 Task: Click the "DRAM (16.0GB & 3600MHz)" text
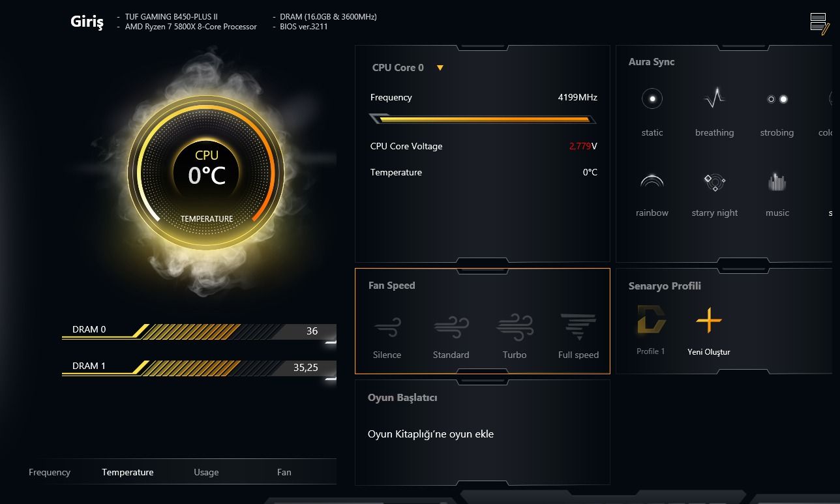329,17
